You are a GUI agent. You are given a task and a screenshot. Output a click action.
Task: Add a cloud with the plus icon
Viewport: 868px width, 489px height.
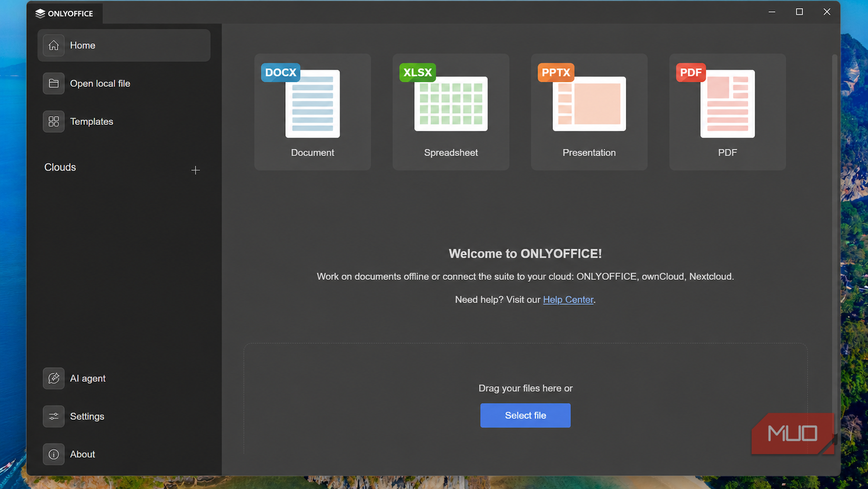(x=196, y=170)
